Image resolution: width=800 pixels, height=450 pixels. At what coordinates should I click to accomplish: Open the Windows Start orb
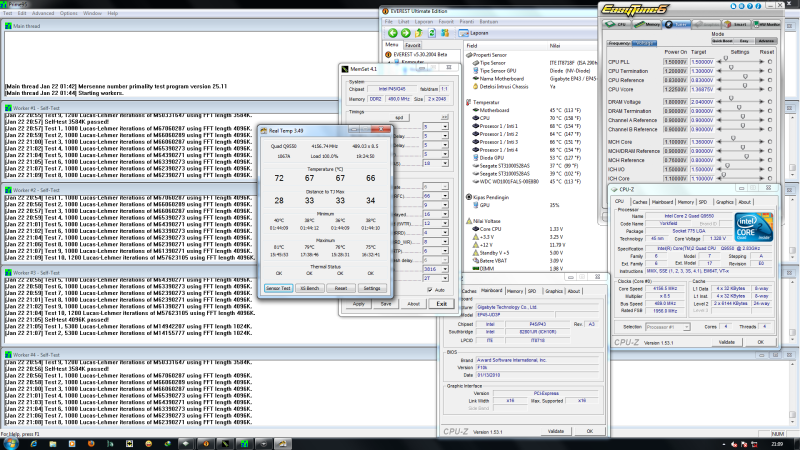11,443
